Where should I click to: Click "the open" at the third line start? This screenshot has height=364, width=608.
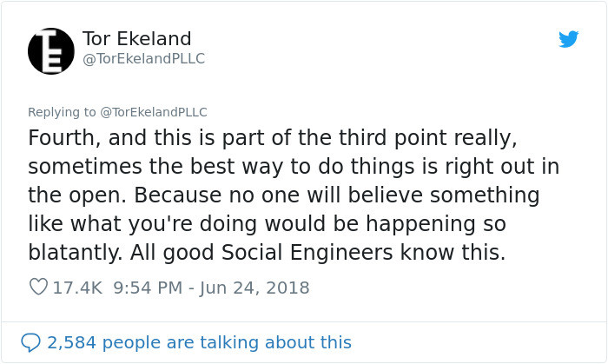click(x=73, y=195)
